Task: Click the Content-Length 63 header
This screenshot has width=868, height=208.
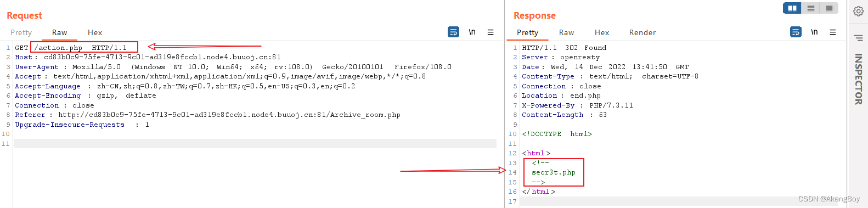Action: tap(564, 115)
